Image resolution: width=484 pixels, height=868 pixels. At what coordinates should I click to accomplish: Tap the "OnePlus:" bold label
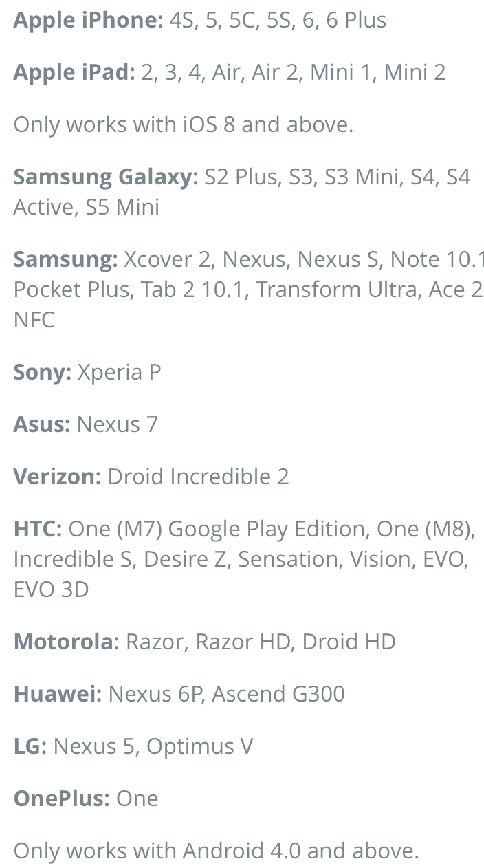(x=61, y=799)
